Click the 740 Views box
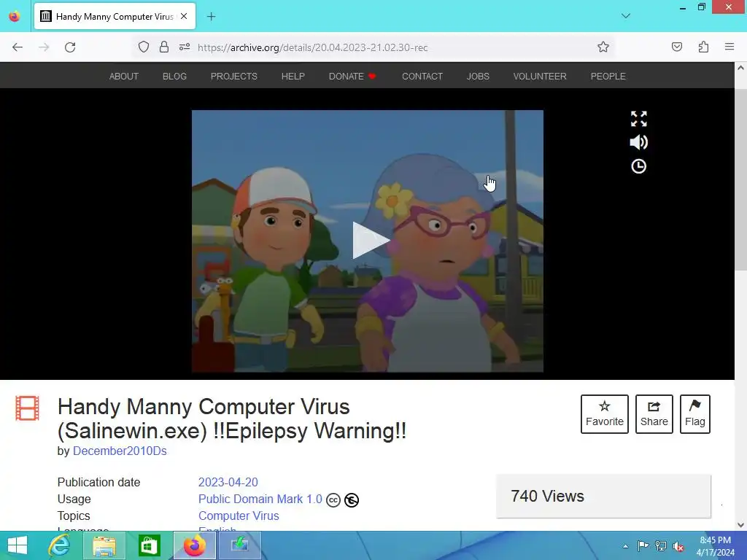Viewport: 747px width, 560px height. [603, 496]
